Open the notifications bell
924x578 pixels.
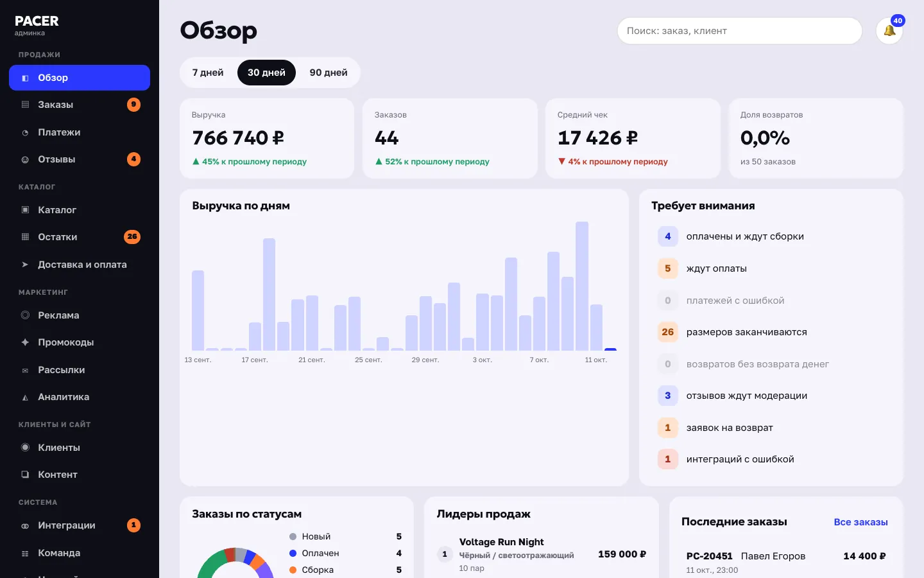(x=889, y=31)
